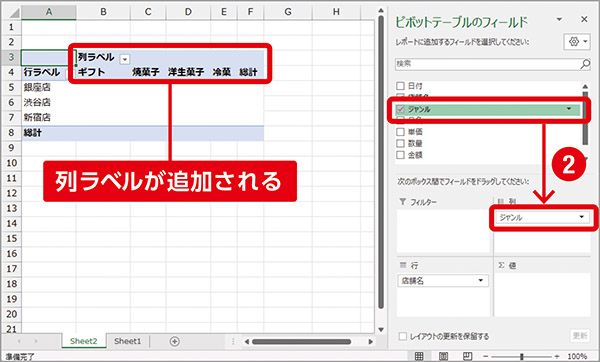Check the 日付 field checkbox
This screenshot has width=600, height=362.
[x=400, y=86]
